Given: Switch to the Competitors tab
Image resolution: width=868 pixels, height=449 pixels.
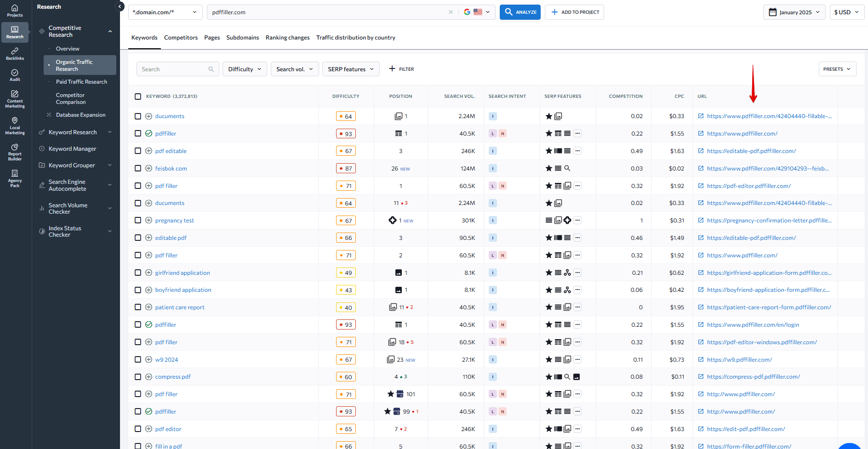Looking at the screenshot, I should tap(181, 38).
